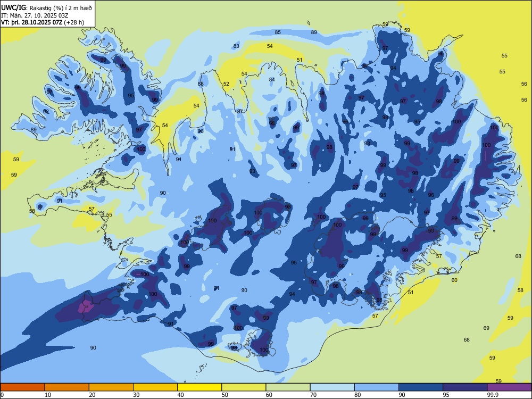532x399 pixels.
Task: Select the 'IT: Mán. 27. 10. 2025 03Z' line
Action: click(x=35, y=15)
